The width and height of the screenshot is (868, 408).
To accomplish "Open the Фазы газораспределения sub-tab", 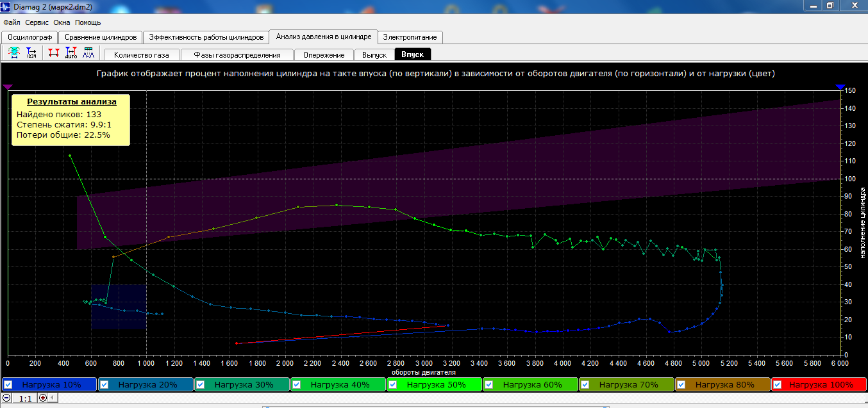I will click(237, 54).
